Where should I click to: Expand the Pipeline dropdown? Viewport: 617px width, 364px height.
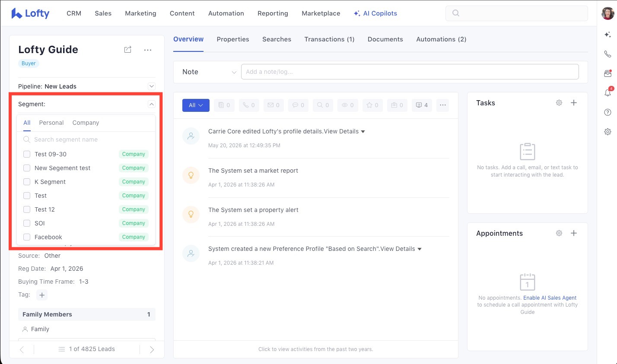[x=152, y=86]
